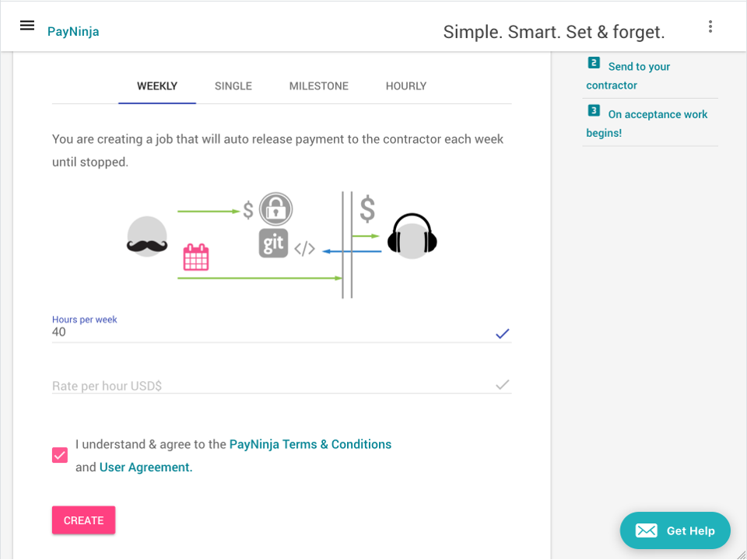Switch to the Milestone tab
This screenshot has height=560, width=747.
[319, 86]
